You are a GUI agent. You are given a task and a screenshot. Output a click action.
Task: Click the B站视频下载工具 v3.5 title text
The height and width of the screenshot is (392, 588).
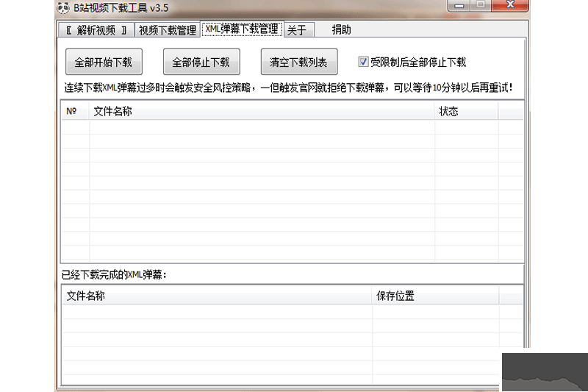[121, 8]
